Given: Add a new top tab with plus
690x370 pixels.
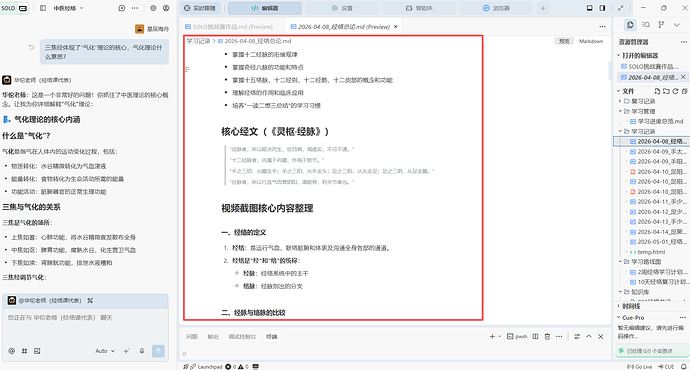Looking at the screenshot, I should click(x=543, y=8).
